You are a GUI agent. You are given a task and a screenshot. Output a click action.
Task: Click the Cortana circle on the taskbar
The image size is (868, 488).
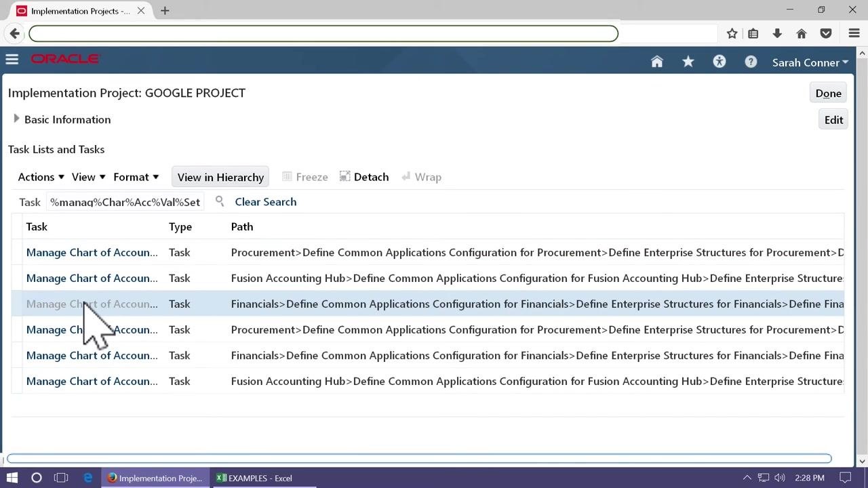pyautogui.click(x=37, y=478)
